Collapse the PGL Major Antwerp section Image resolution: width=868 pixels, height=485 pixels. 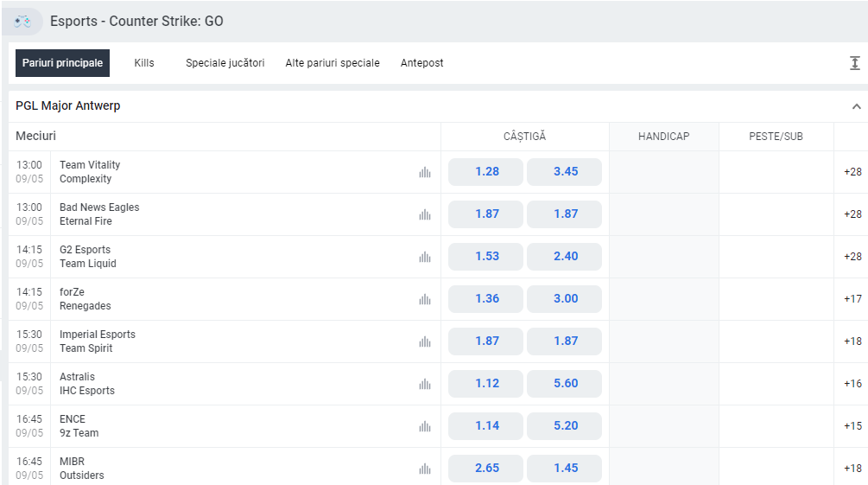click(857, 106)
